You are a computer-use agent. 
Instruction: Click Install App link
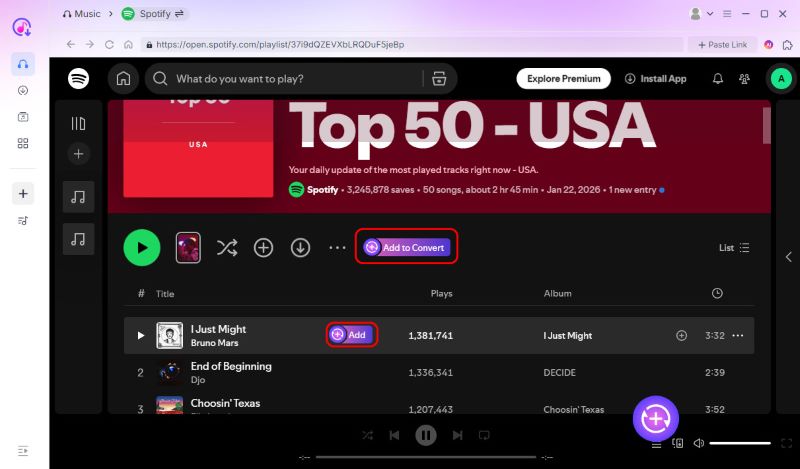[x=656, y=79]
